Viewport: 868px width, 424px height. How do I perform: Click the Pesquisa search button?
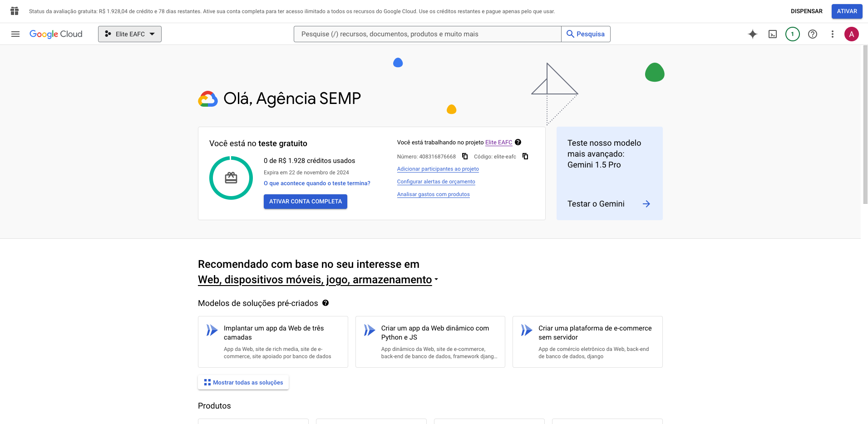586,34
